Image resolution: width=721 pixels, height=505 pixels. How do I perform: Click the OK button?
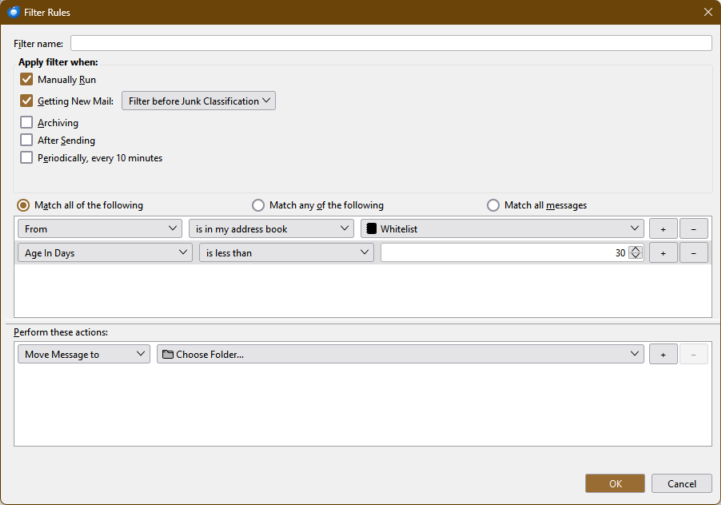(x=615, y=483)
